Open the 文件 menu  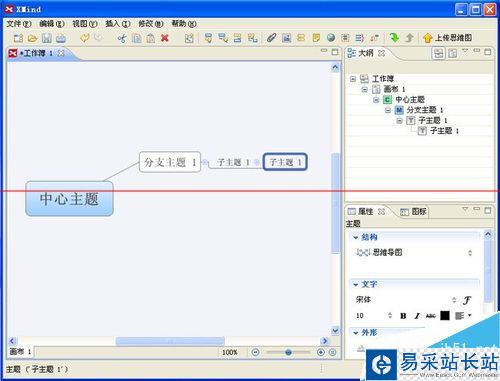(x=19, y=24)
